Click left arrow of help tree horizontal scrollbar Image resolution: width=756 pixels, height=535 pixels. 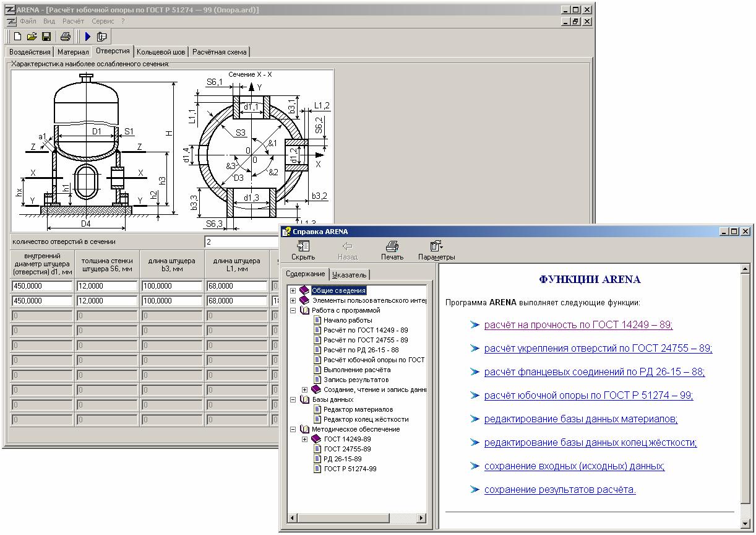click(x=293, y=518)
